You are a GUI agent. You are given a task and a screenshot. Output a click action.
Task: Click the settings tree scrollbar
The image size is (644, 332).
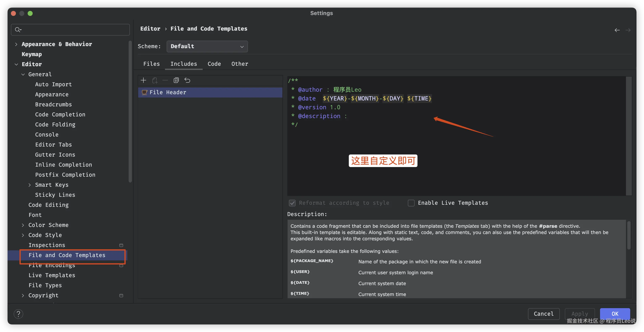[130, 112]
